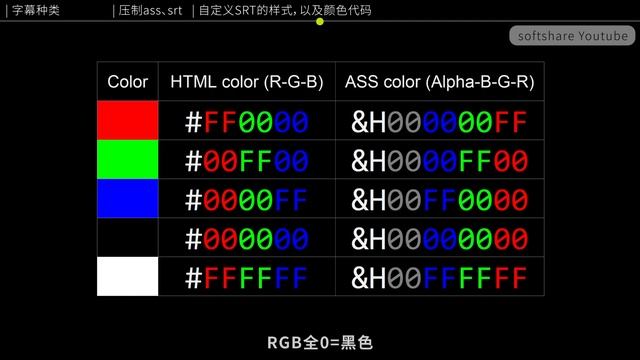The width and height of the screenshot is (640, 360).
Task: Click the &H00FF0000 ASS code
Action: [x=440, y=200]
